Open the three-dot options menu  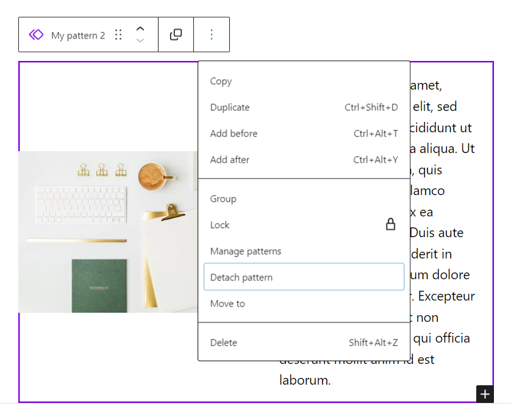[x=212, y=35]
